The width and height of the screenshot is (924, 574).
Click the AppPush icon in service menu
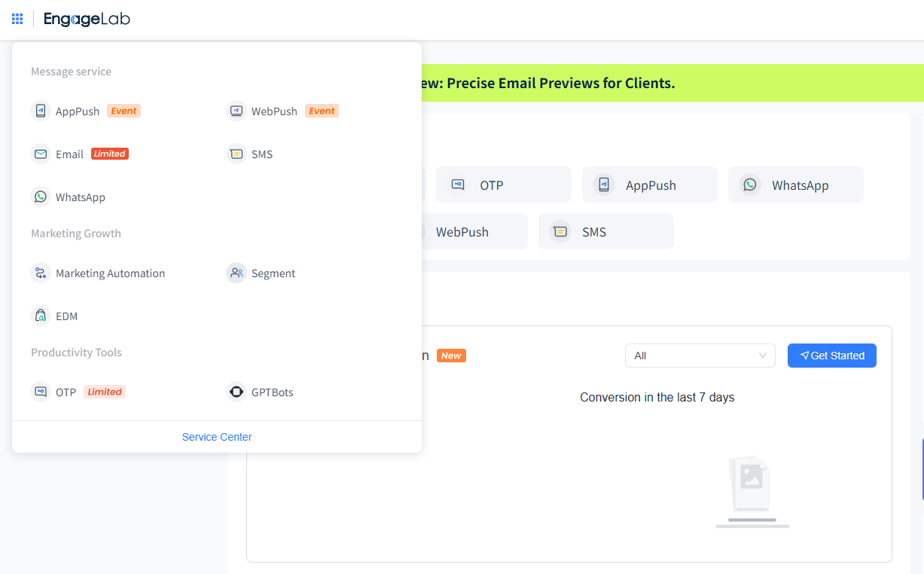click(41, 111)
